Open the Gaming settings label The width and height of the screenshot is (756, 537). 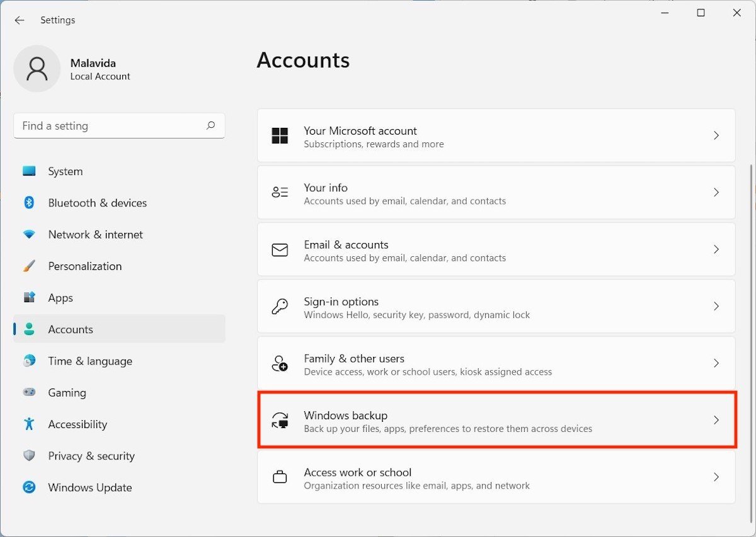pos(67,392)
